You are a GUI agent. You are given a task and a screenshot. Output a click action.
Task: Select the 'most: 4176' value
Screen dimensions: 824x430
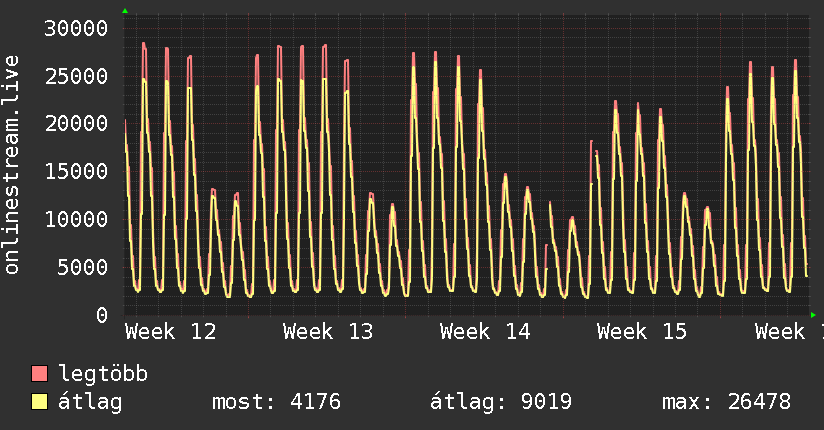coord(276,402)
